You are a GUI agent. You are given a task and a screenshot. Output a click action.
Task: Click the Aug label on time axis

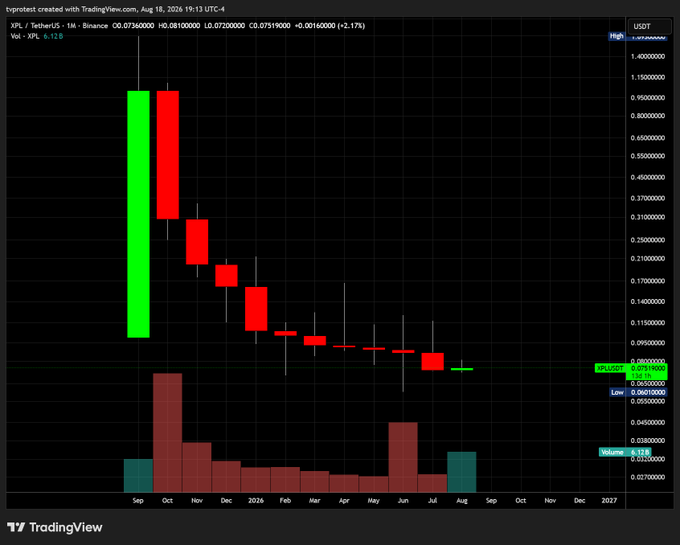[462, 500]
